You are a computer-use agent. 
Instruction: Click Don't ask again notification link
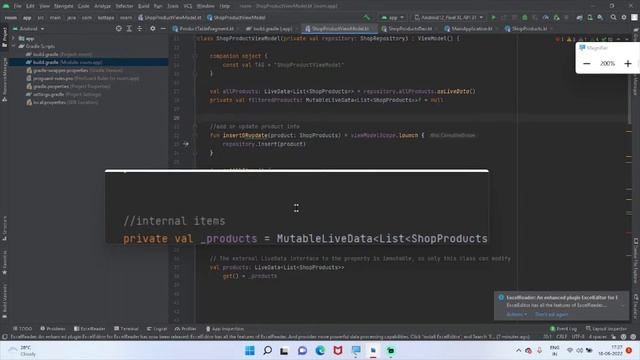pyautogui.click(x=551, y=314)
